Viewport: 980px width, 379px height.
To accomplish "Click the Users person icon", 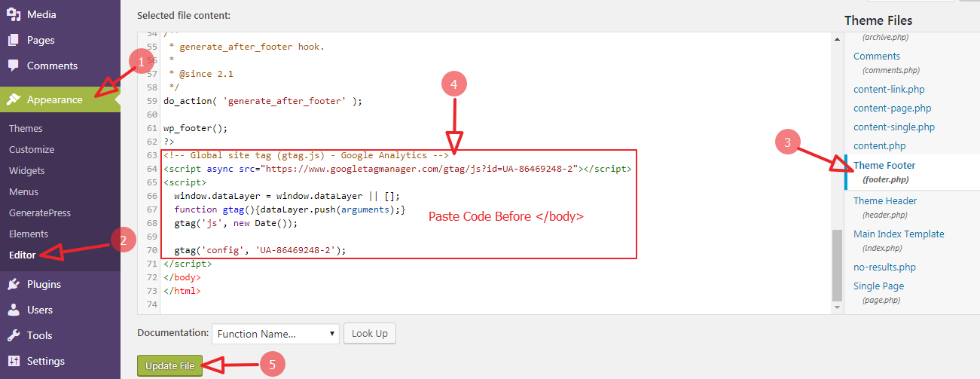I will pos(14,310).
